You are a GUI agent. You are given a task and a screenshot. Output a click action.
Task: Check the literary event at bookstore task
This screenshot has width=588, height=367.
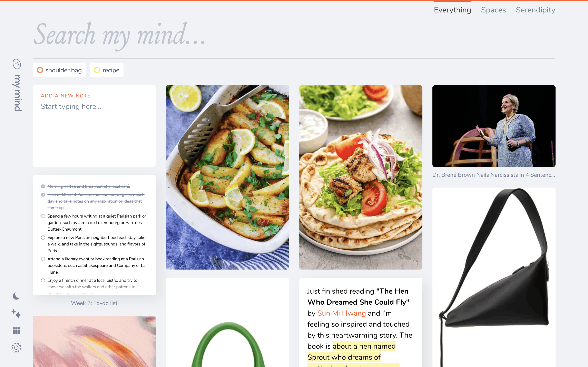click(x=43, y=259)
